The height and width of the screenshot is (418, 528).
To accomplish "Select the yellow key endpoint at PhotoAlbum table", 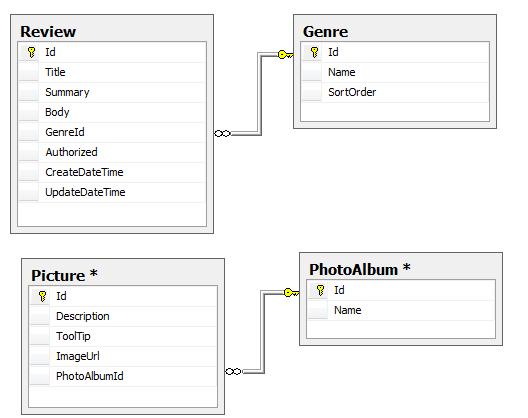I will tap(291, 292).
